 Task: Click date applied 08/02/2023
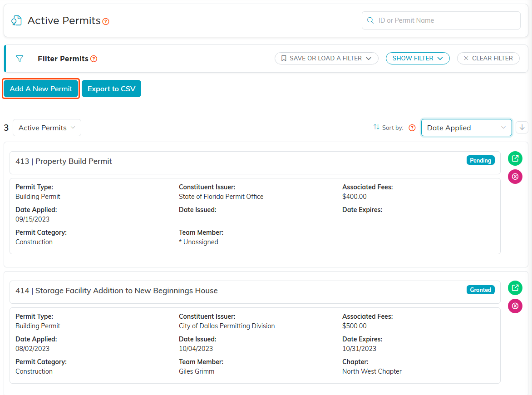32,349
